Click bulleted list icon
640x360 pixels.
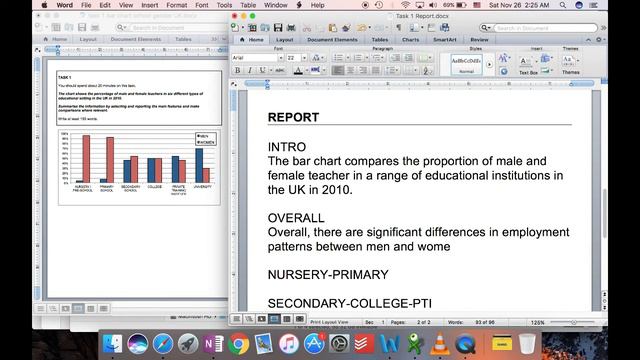click(338, 58)
